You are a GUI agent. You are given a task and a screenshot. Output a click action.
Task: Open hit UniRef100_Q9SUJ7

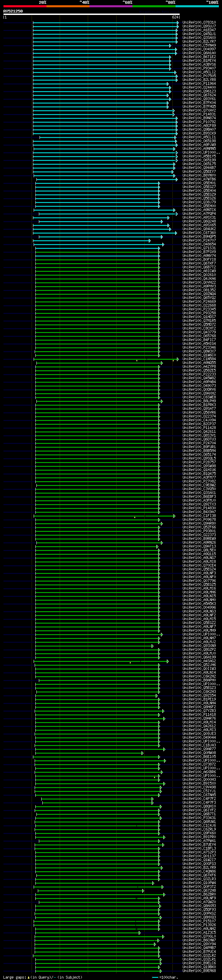[x=199, y=26]
